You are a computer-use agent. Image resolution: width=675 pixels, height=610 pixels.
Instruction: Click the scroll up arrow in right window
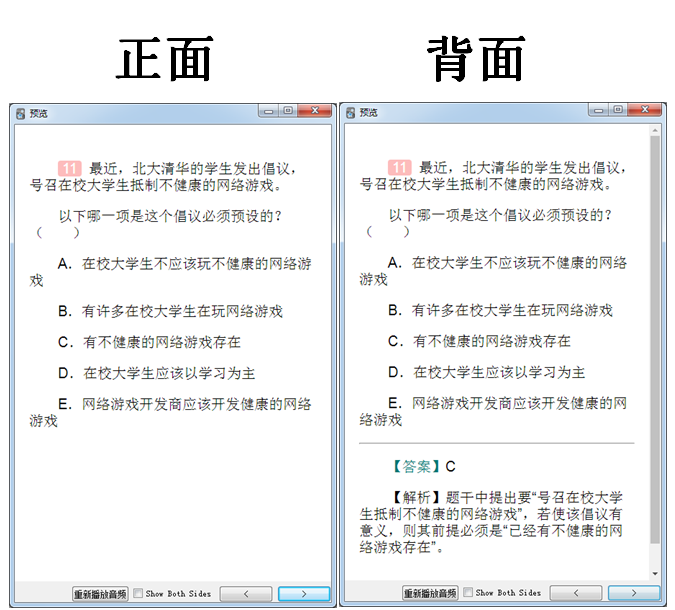(655, 130)
